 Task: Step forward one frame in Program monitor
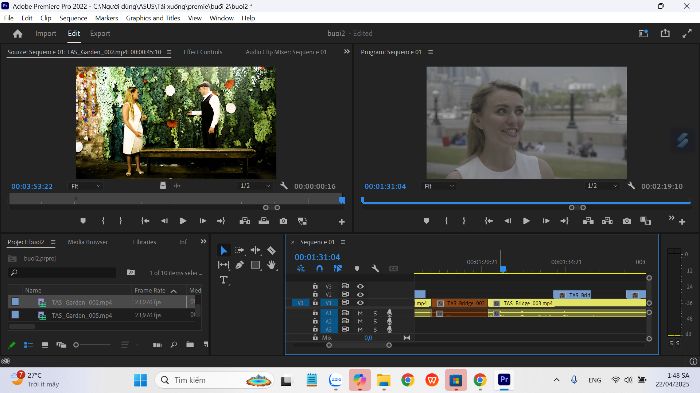pos(546,221)
